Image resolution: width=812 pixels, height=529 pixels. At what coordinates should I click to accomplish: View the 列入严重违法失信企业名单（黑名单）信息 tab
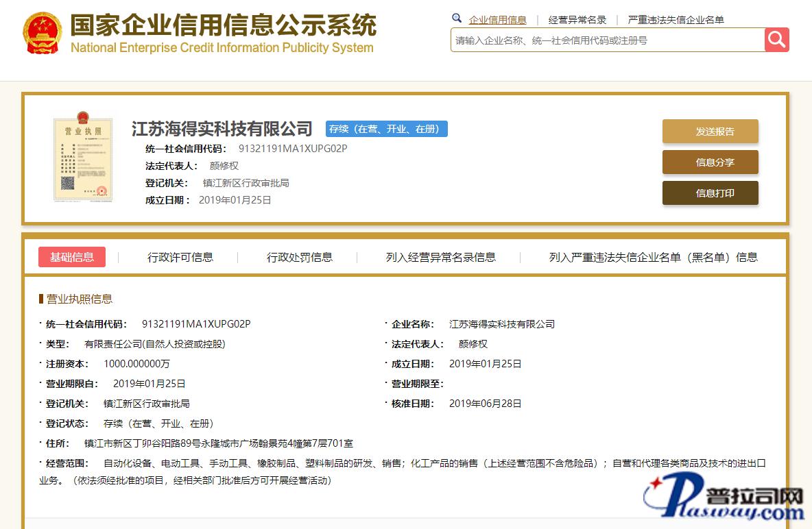[653, 258]
